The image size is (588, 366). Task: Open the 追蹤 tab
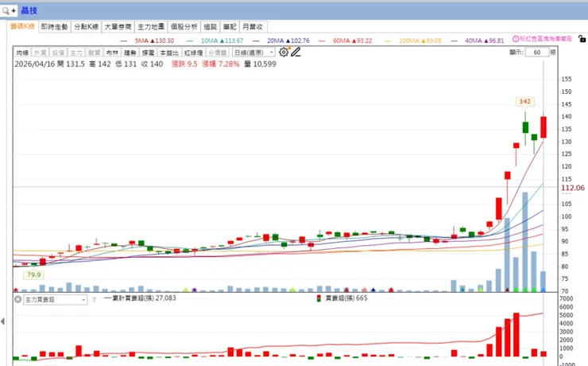pyautogui.click(x=211, y=26)
